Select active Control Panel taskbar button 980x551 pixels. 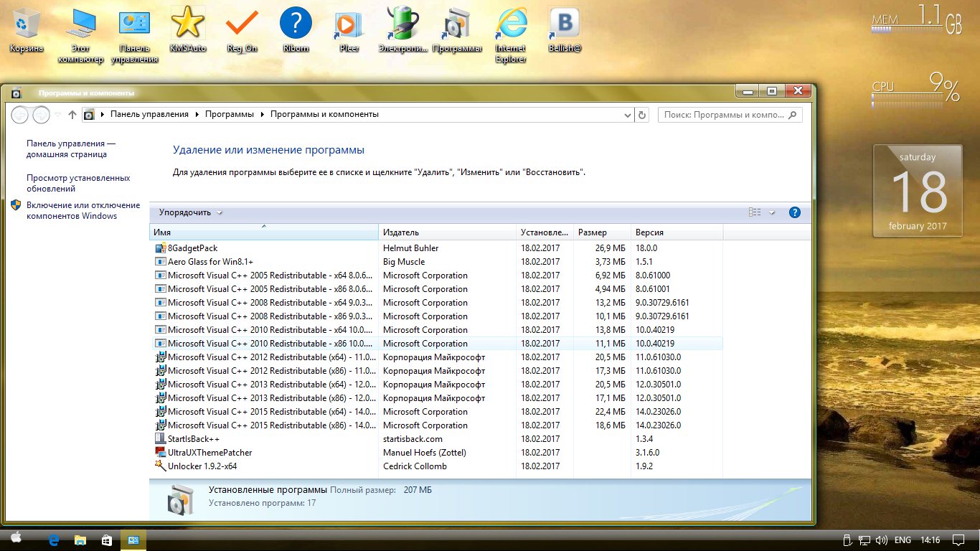(x=133, y=540)
